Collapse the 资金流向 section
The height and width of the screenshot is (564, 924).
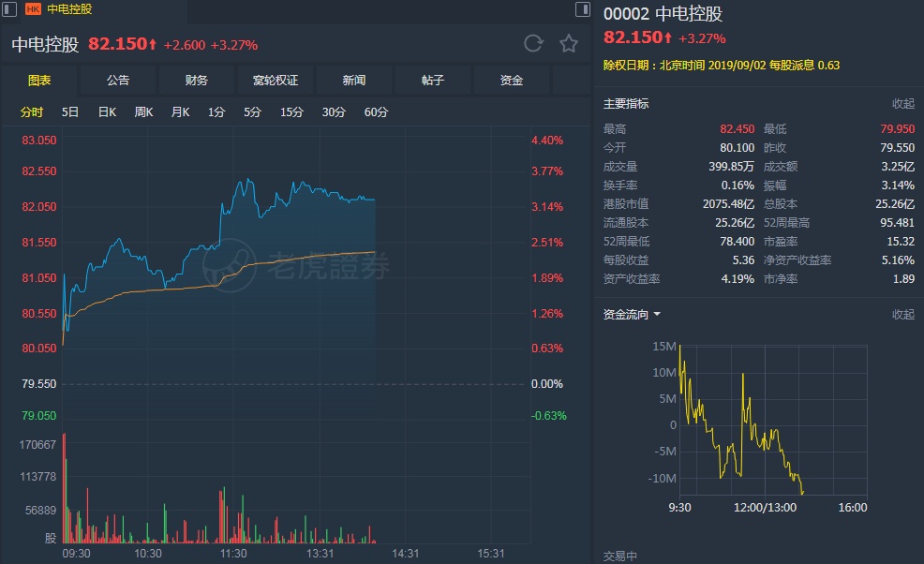coord(902,315)
